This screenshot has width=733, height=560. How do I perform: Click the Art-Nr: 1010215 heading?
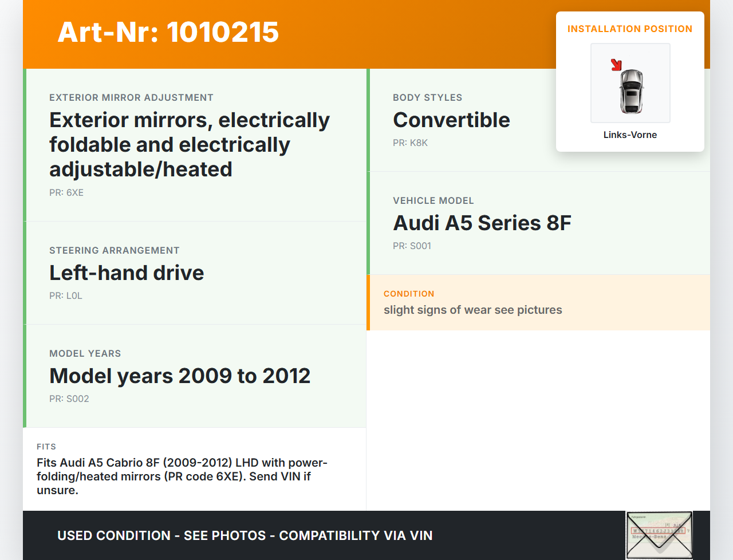(168, 32)
